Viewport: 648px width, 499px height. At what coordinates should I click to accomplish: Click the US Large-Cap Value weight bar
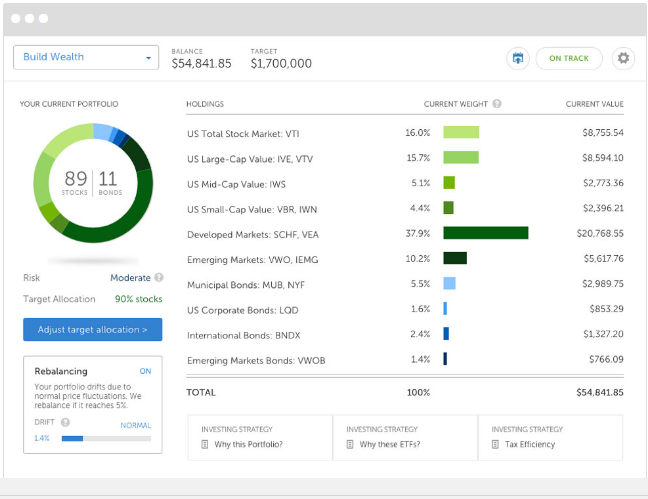[x=461, y=157]
